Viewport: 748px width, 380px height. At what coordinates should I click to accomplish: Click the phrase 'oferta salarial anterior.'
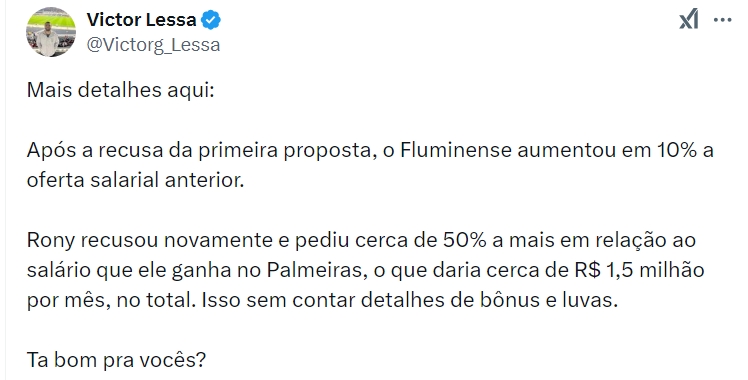(135, 180)
